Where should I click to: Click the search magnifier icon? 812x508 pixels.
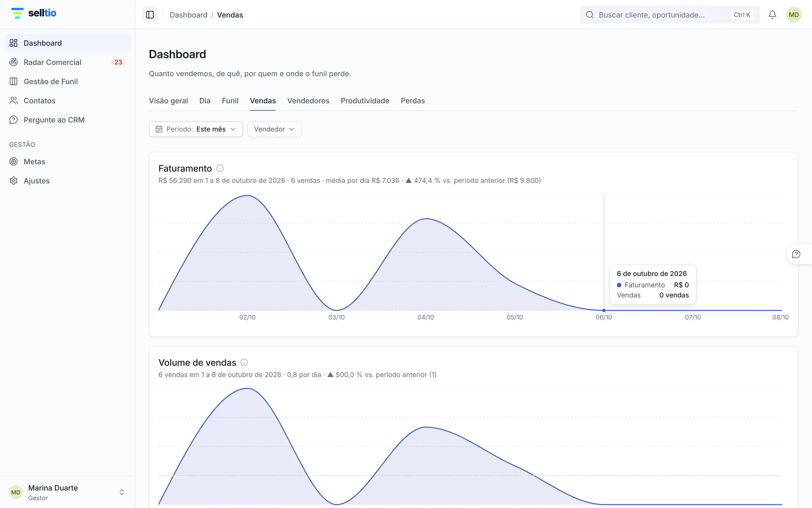[x=590, y=15]
